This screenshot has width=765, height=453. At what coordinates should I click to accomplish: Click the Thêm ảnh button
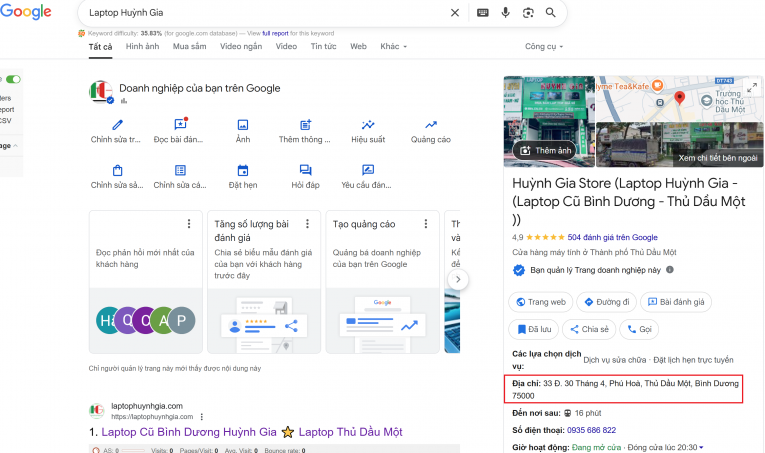click(x=545, y=151)
